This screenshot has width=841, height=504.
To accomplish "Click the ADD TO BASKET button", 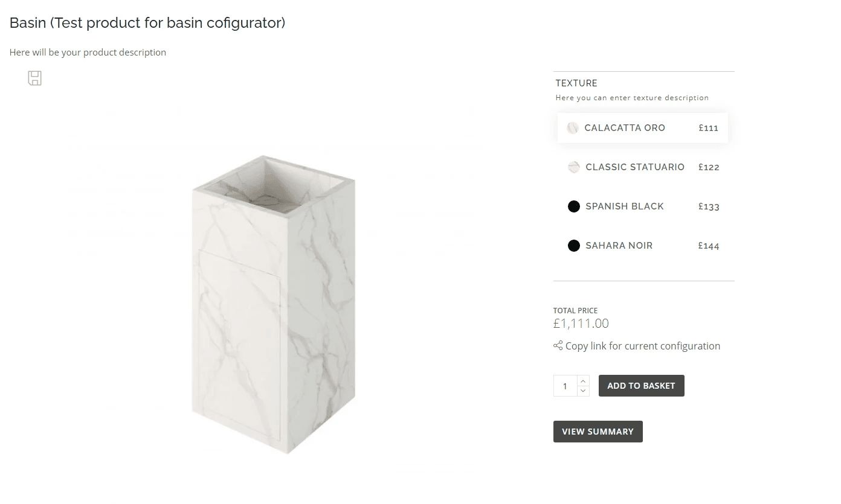I will pyautogui.click(x=641, y=385).
